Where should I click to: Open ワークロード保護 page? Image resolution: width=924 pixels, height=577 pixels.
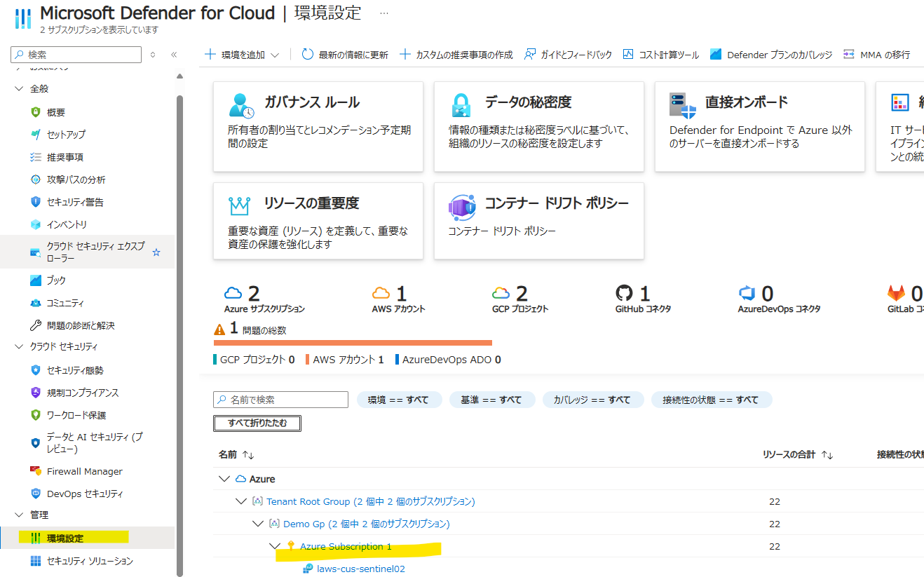(x=76, y=415)
